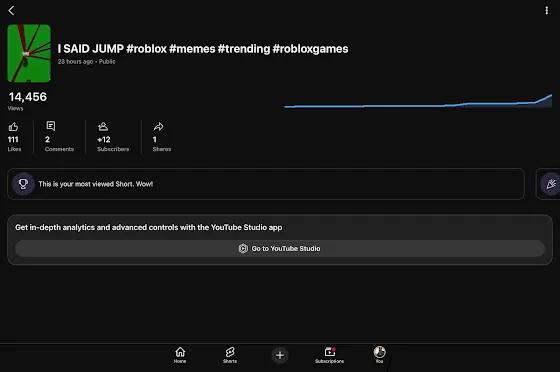Click the blue views trend graph

click(418, 101)
